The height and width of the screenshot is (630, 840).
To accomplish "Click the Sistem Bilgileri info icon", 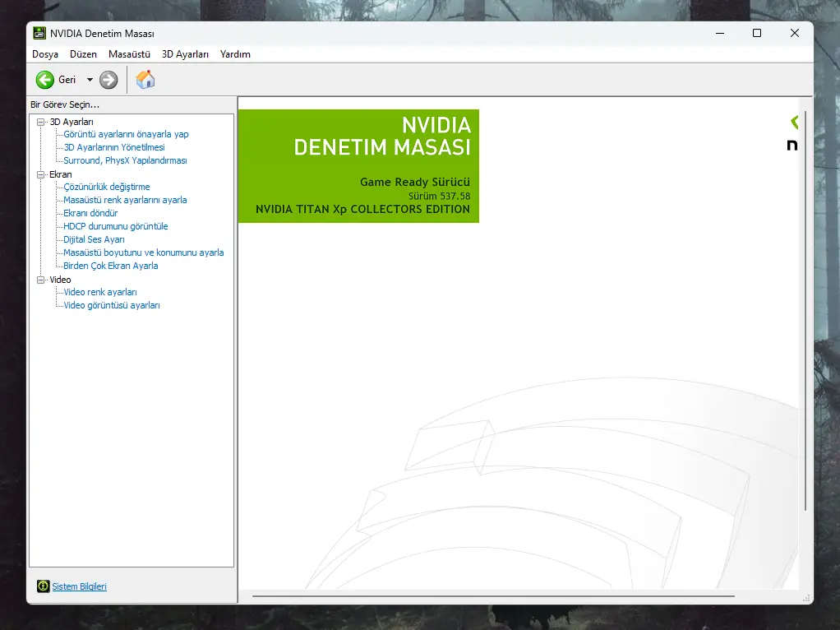I will point(43,586).
